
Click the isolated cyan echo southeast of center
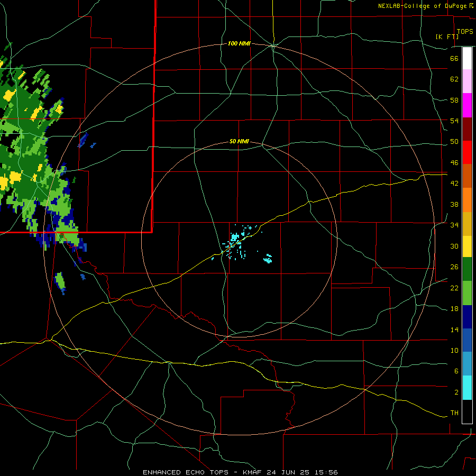click(x=268, y=259)
